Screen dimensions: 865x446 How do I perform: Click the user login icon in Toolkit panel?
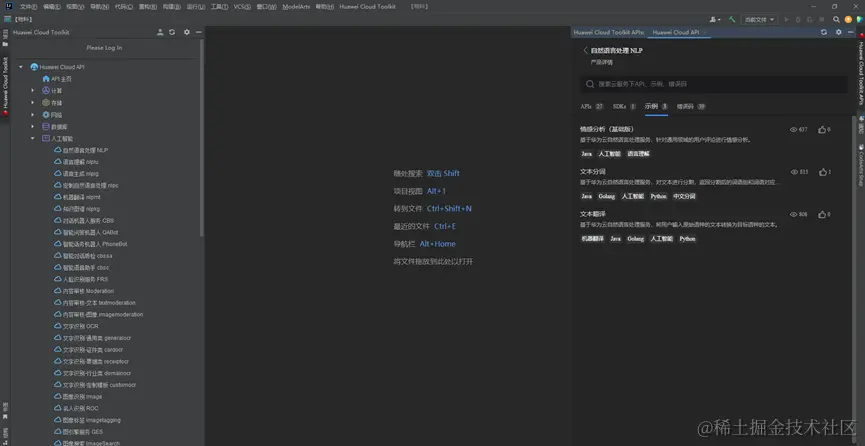(x=160, y=33)
